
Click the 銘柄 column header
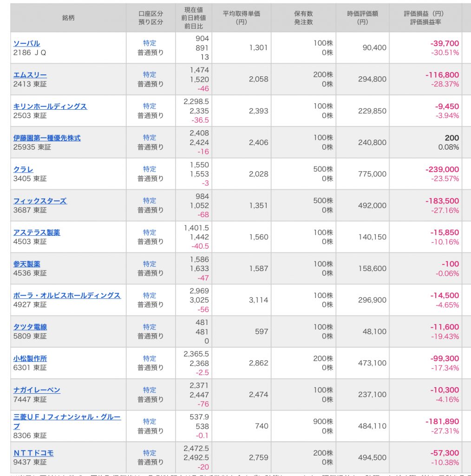(x=68, y=18)
